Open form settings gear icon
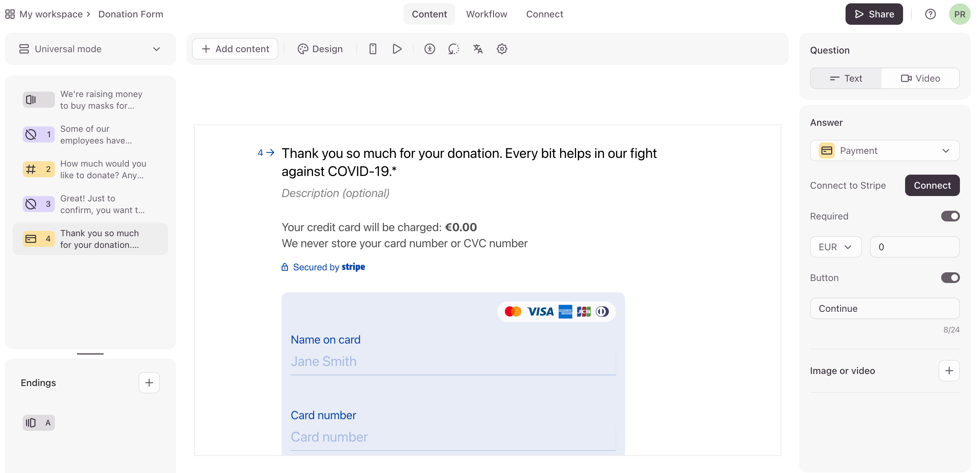Viewport: 980px width, 473px height. tap(502, 49)
